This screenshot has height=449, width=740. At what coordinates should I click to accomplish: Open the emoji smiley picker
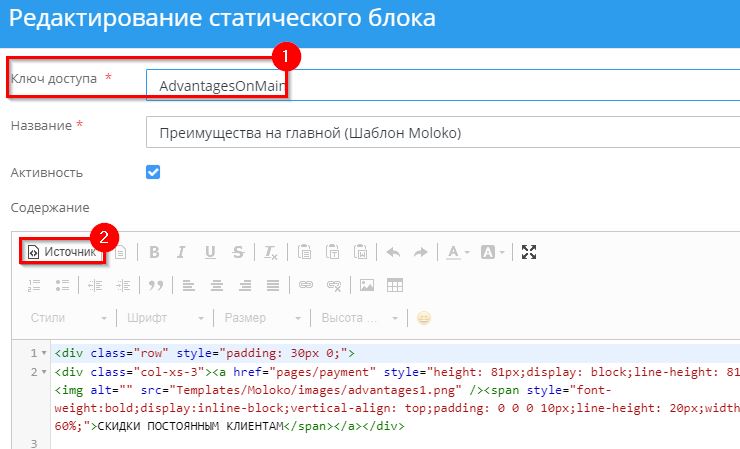pyautogui.click(x=424, y=318)
